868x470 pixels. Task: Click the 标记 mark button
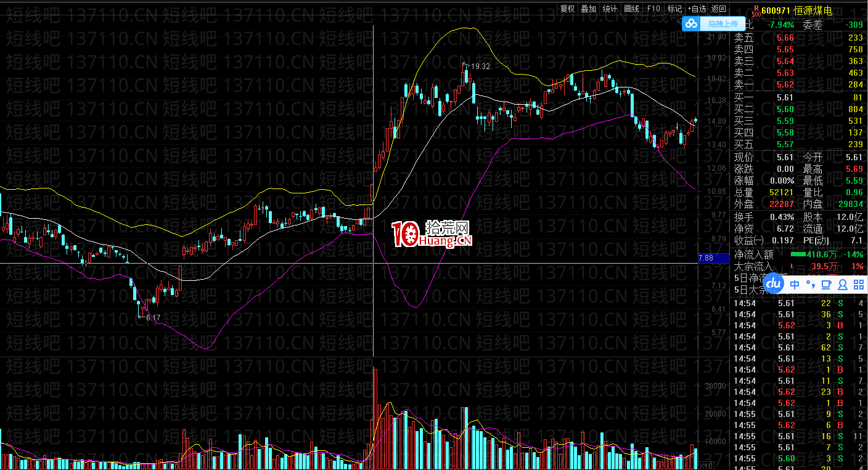[x=674, y=9]
